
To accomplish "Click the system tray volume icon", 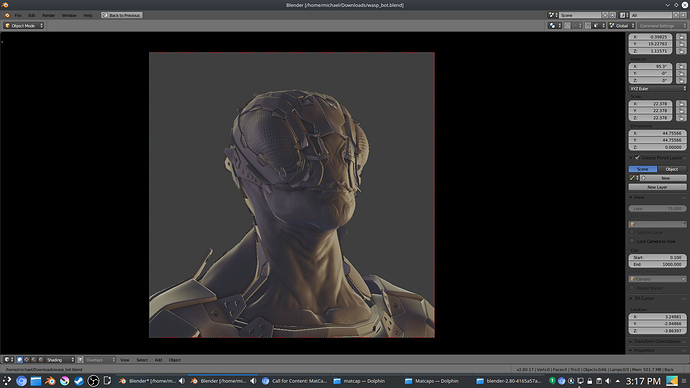I will pos(608,381).
